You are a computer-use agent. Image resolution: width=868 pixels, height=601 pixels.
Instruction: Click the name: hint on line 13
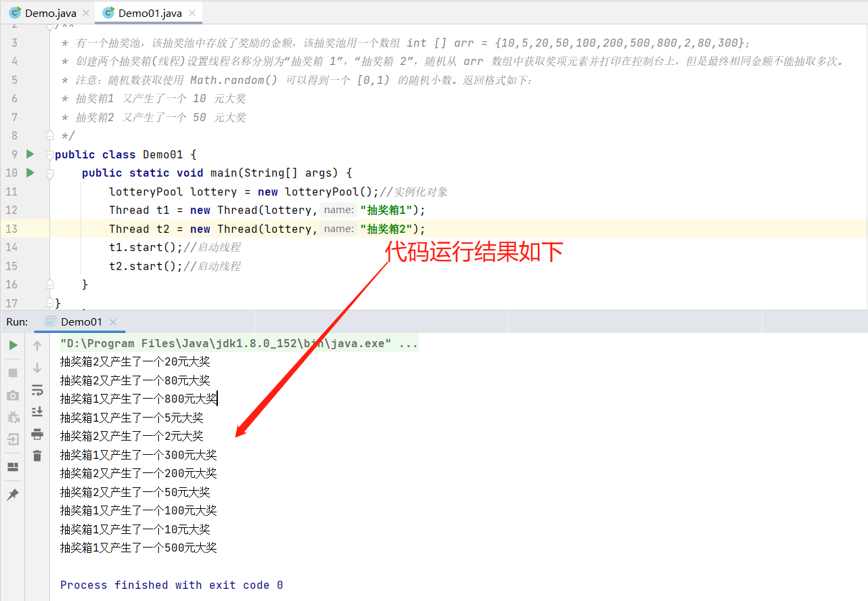pyautogui.click(x=338, y=229)
